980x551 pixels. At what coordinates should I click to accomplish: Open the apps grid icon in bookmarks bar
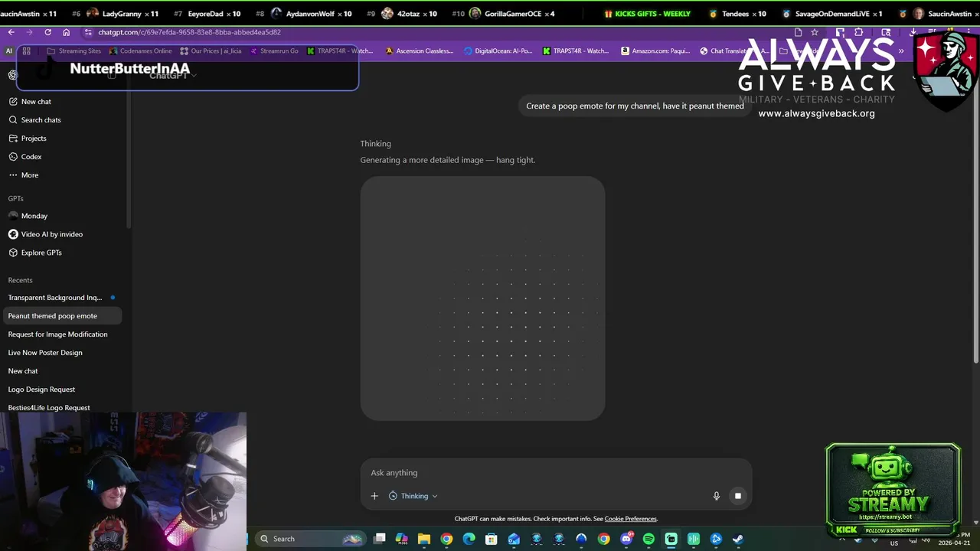[26, 51]
